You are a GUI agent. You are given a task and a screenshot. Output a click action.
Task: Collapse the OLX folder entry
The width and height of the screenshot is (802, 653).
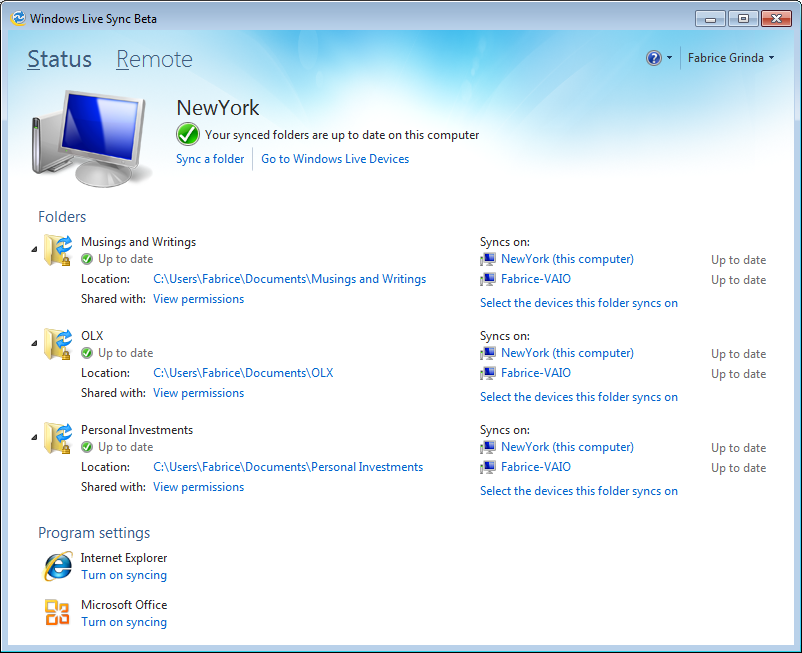point(34,343)
